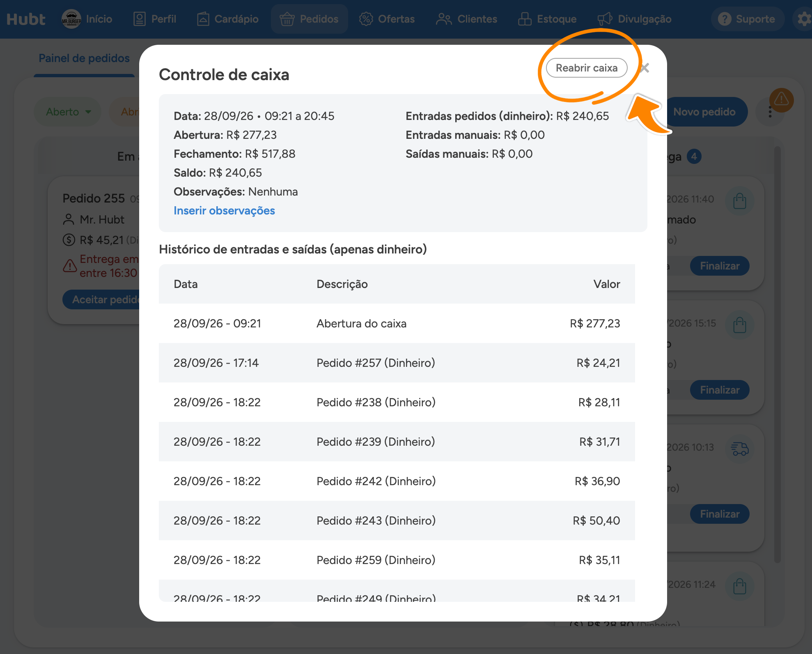The image size is (812, 654).
Task: Click pickup bag icon on 11:40 order
Action: click(740, 201)
